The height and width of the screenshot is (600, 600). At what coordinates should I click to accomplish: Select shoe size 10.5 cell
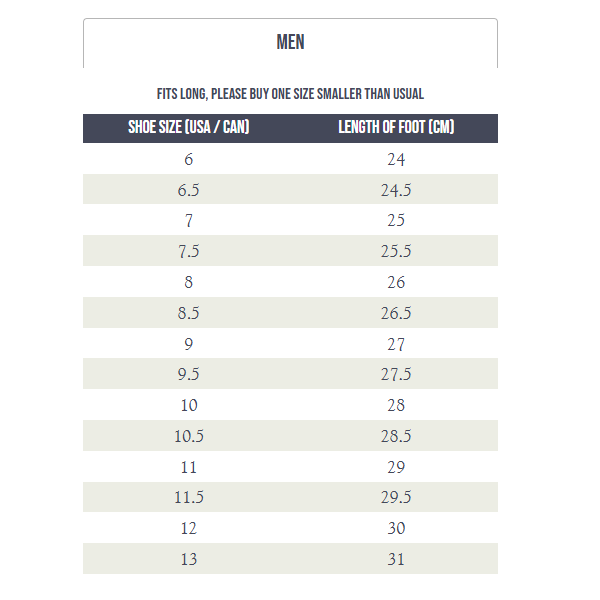pyautogui.click(x=188, y=436)
